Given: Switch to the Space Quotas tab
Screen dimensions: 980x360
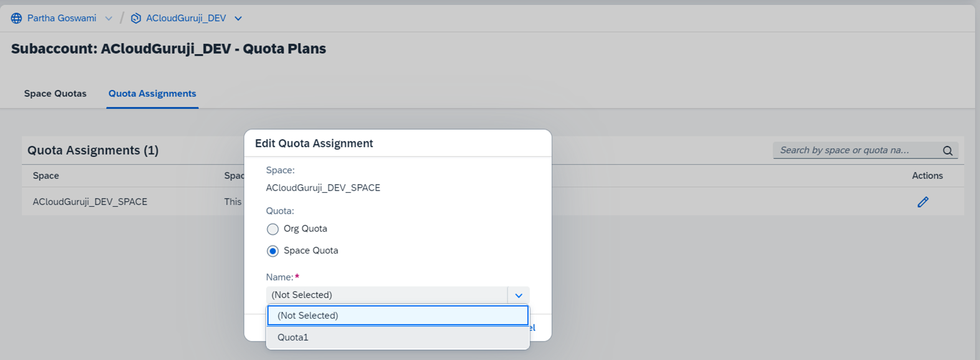Looking at the screenshot, I should pos(55,94).
